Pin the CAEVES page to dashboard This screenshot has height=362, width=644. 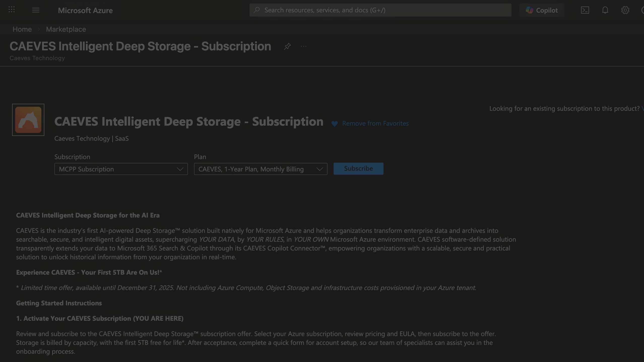(287, 46)
